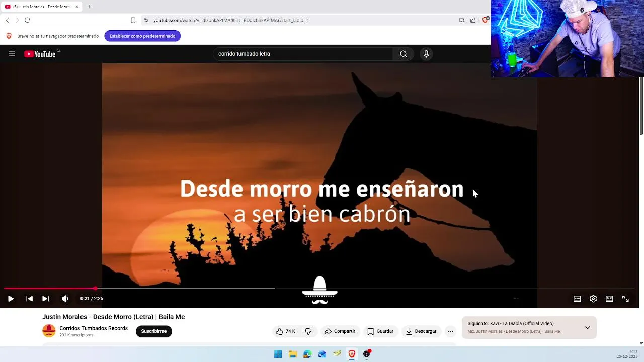
Task: Open the taskbar clock and date
Action: [627, 354]
